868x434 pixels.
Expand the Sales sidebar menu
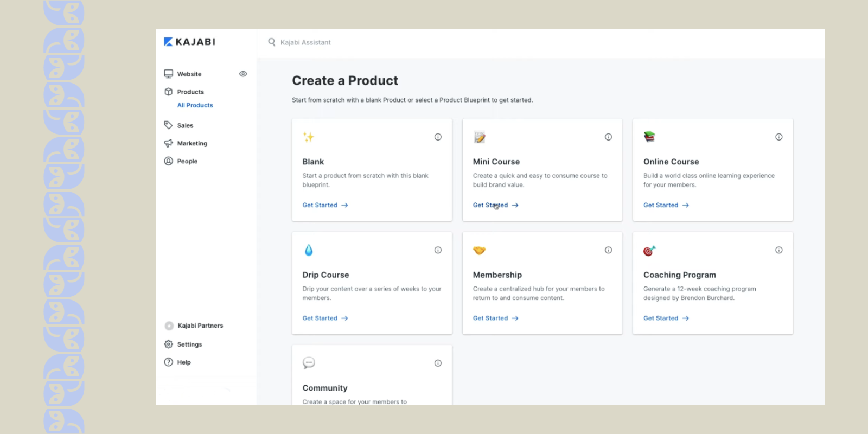(178, 125)
